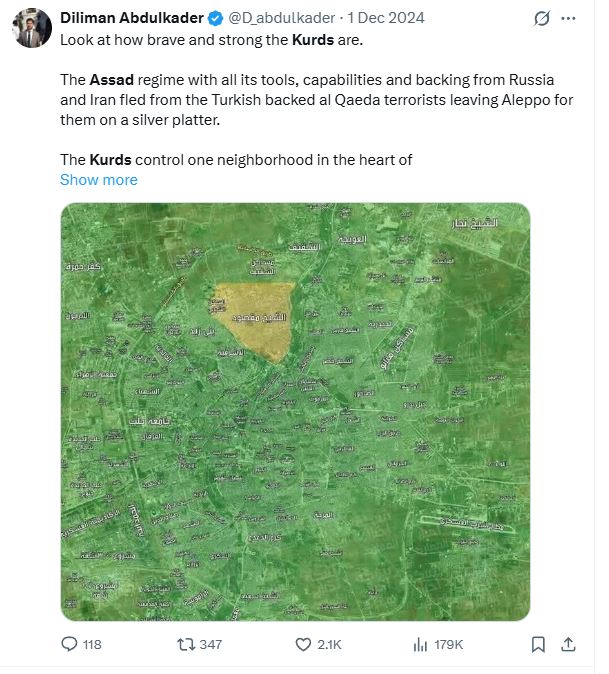Image resolution: width=609 pixels, height=674 pixels.
Task: Click the 118 replies count
Action: [92, 644]
